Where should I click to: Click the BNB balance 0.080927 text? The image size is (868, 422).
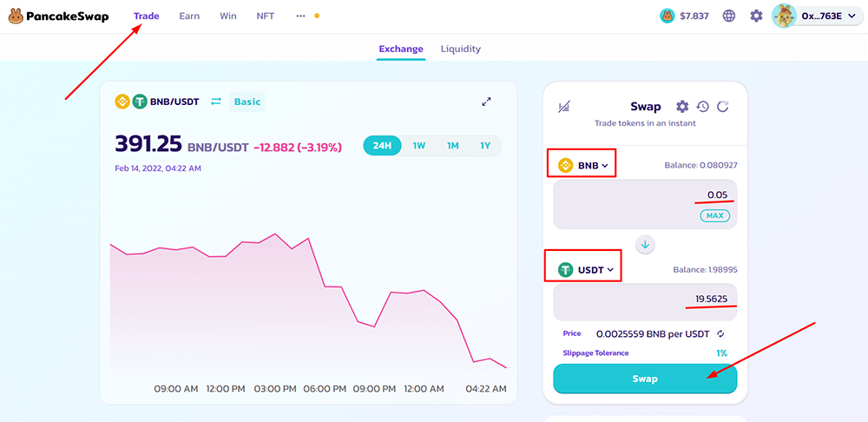pos(700,165)
